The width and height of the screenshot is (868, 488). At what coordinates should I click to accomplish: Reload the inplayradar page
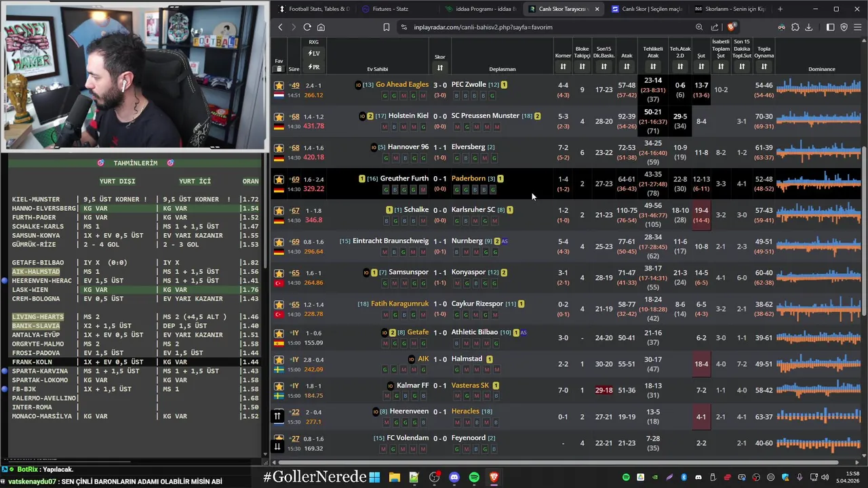(307, 27)
